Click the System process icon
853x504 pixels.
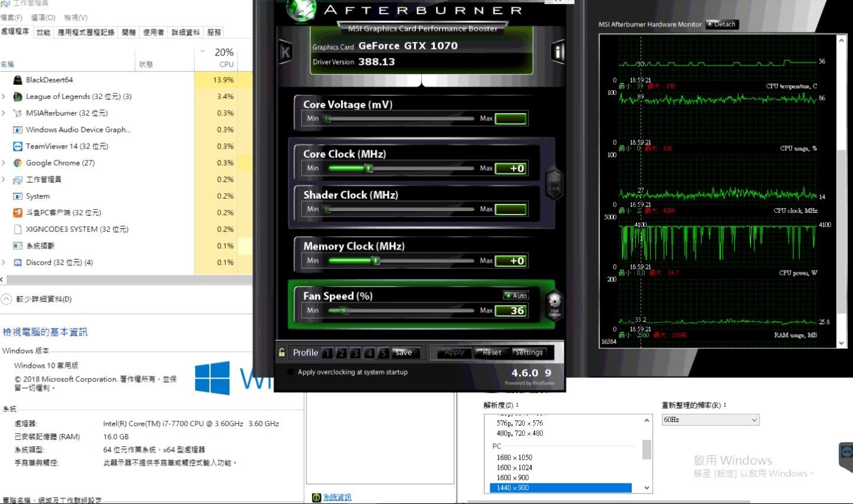18,196
